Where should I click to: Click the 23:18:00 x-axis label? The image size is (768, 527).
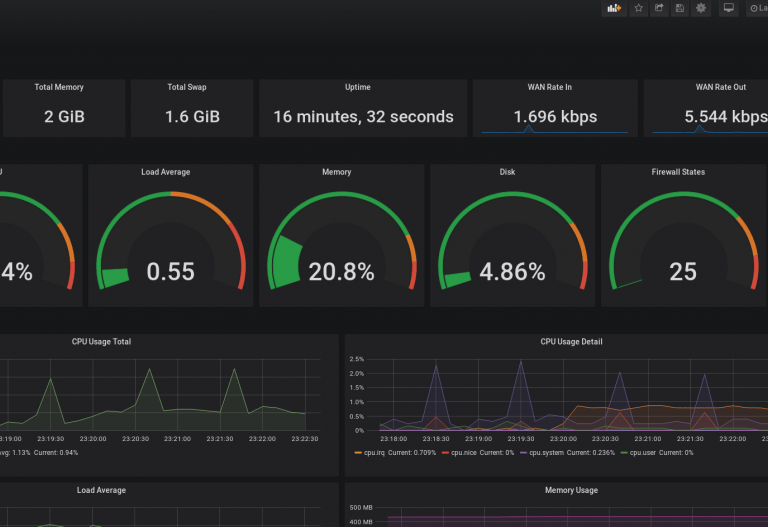[393, 439]
